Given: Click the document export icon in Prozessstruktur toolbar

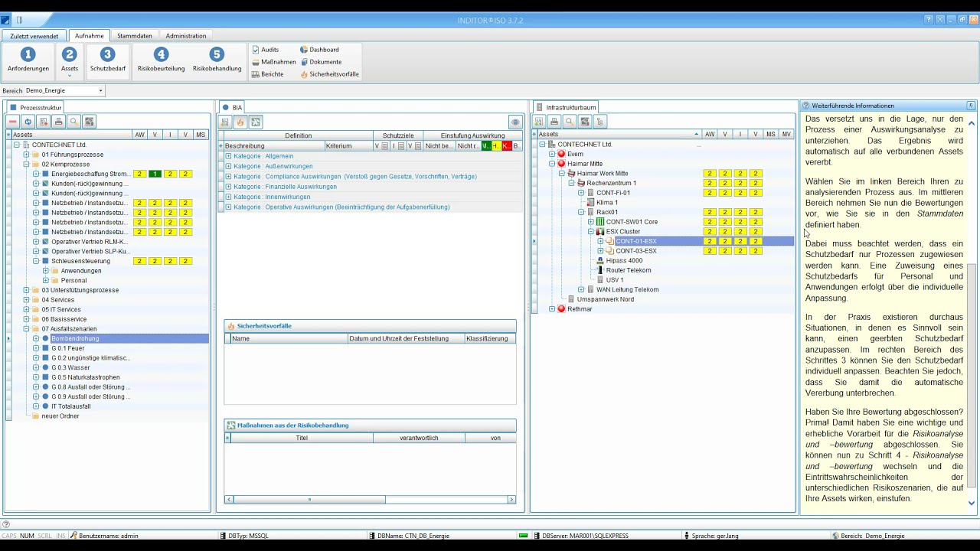Looking at the screenshot, I should tap(44, 122).
